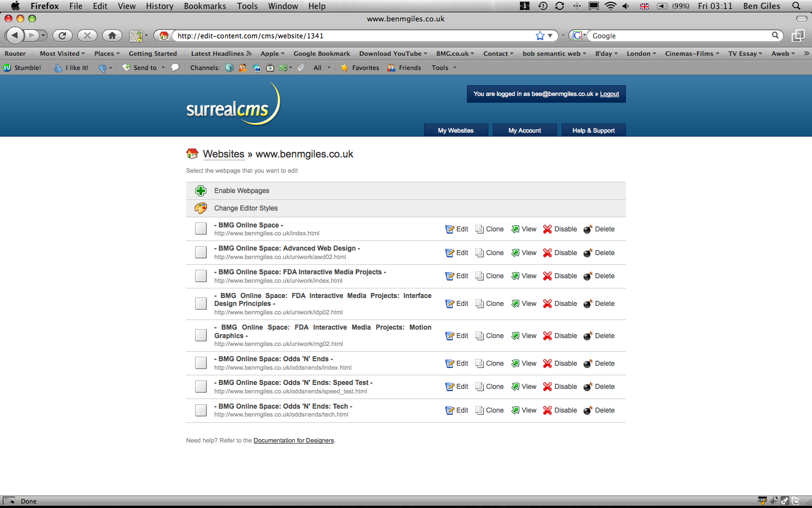Viewport: 812px width, 508px height.
Task: Click Change Editor Styles link
Action: [246, 208]
